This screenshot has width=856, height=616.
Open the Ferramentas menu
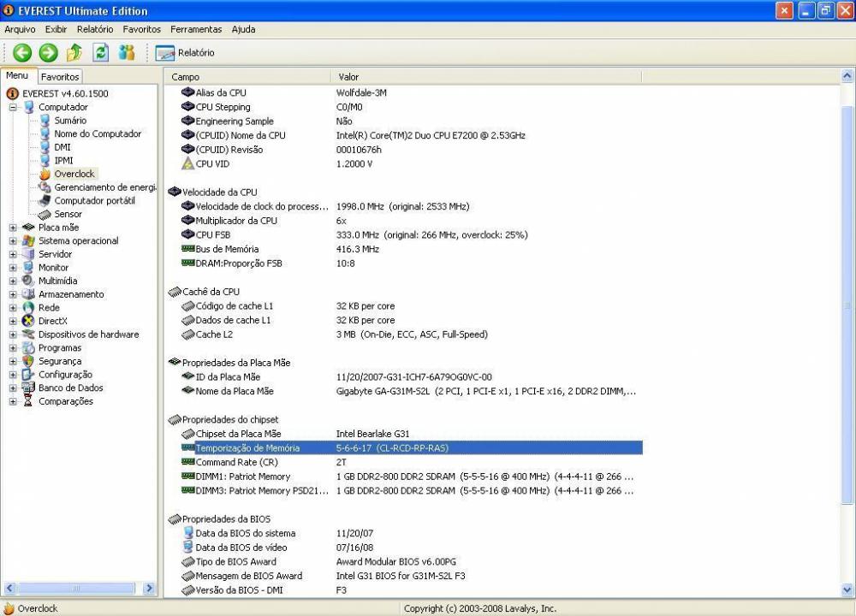tap(196, 29)
